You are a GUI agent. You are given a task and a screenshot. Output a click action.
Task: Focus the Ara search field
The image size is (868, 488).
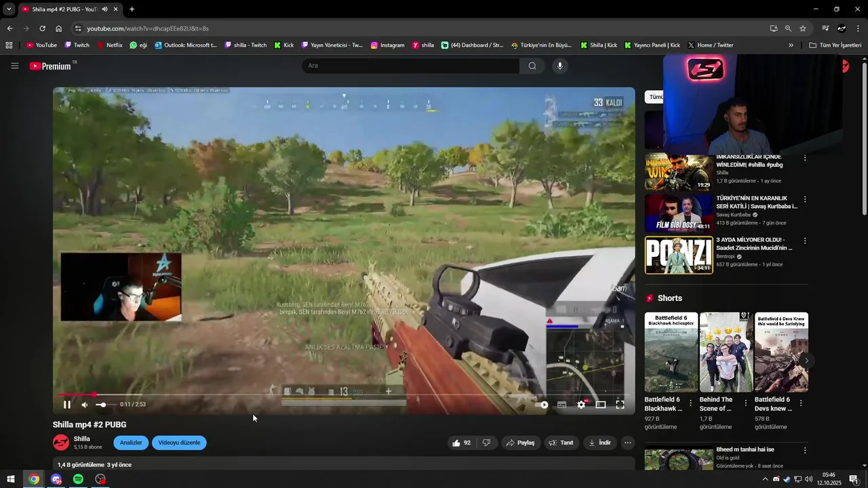pos(410,66)
